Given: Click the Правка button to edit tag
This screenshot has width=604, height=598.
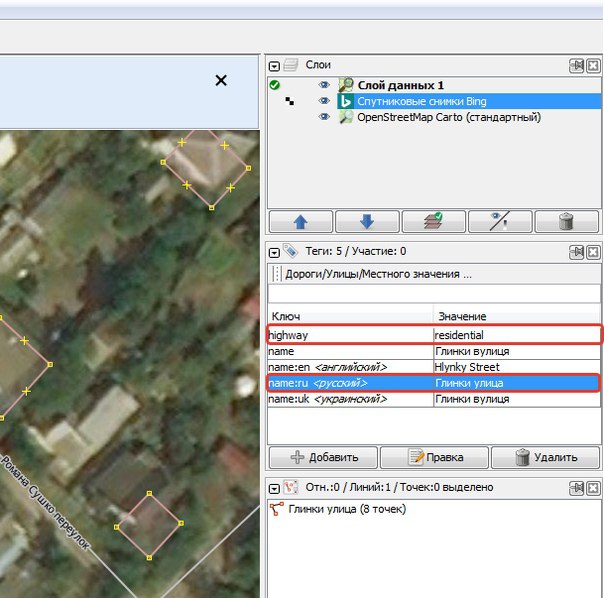Looking at the screenshot, I should (434, 457).
